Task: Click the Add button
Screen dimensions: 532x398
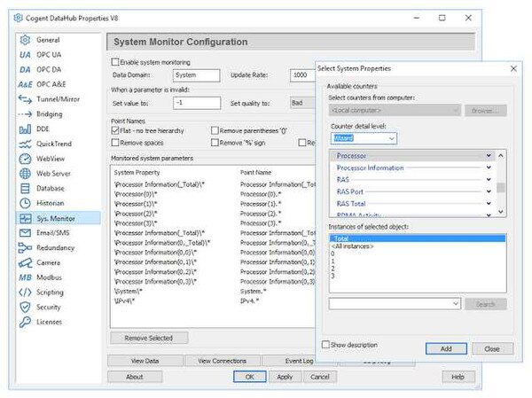Action: [446, 348]
